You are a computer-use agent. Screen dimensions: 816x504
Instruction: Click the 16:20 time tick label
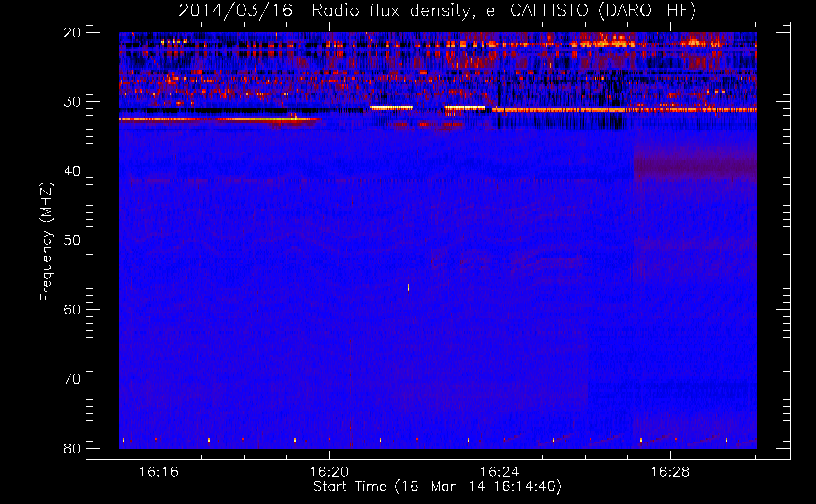[x=329, y=472]
